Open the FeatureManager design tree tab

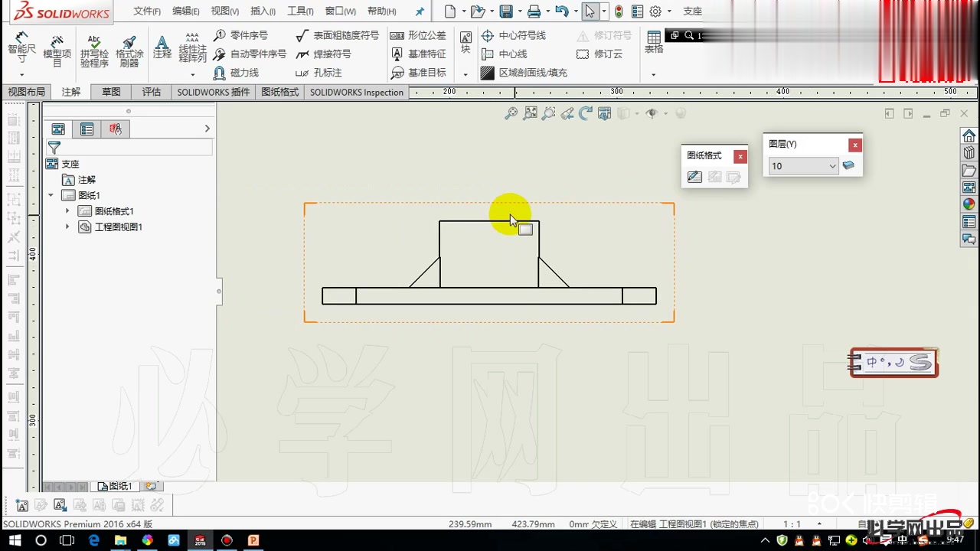58,129
